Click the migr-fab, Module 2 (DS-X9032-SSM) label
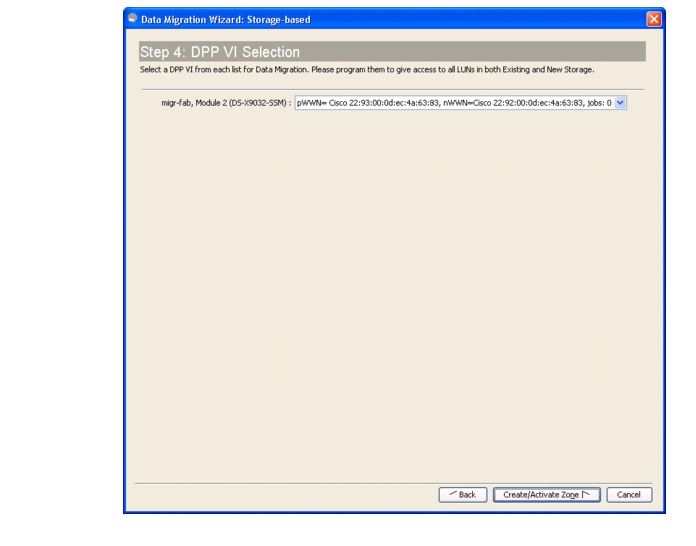Image resolution: width=696 pixels, height=546 pixels. [226, 103]
